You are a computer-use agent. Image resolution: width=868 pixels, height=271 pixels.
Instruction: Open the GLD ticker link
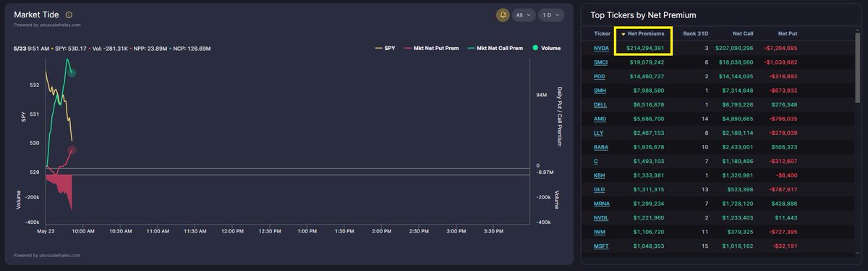[x=600, y=189]
